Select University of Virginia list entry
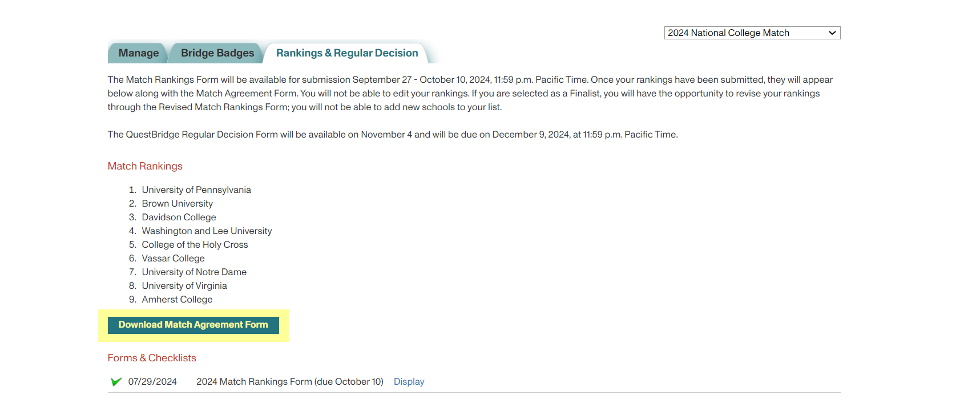Screen dimensions: 980x407 point(184,285)
